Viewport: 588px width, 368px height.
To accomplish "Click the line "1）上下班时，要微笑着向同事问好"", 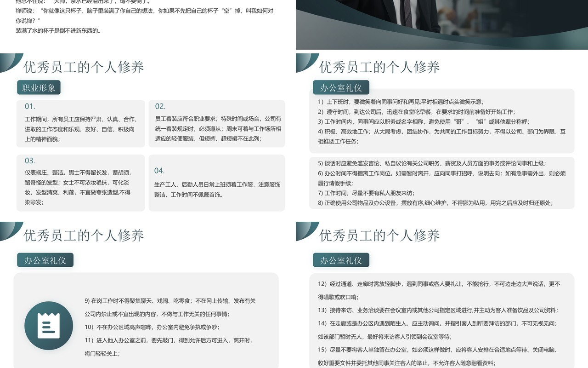I will (x=401, y=102).
